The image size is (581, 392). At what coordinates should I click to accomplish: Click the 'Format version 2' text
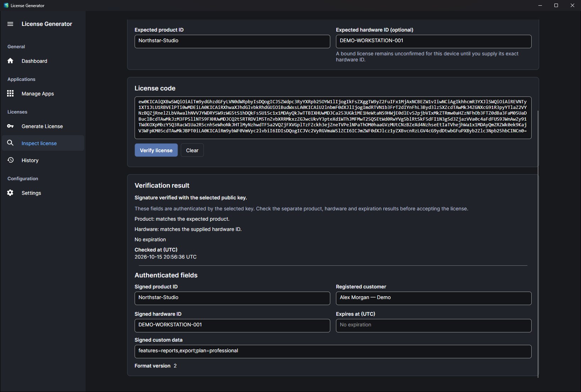(156, 366)
